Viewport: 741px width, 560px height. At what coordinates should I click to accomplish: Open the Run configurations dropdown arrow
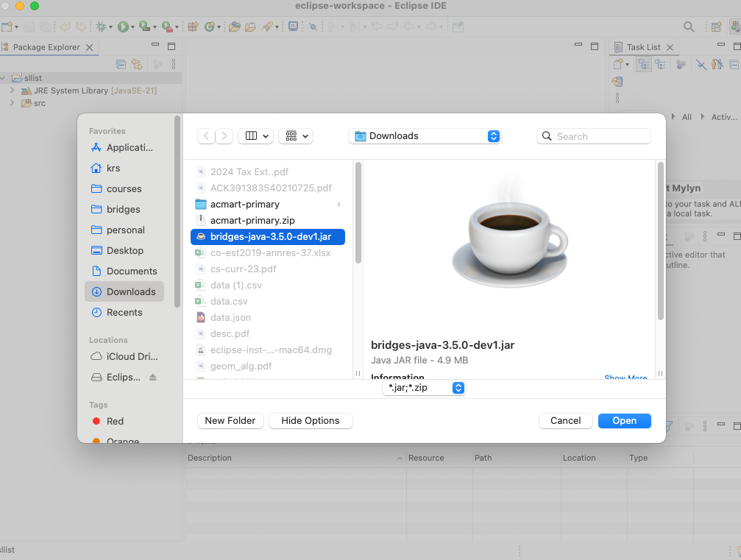click(132, 27)
